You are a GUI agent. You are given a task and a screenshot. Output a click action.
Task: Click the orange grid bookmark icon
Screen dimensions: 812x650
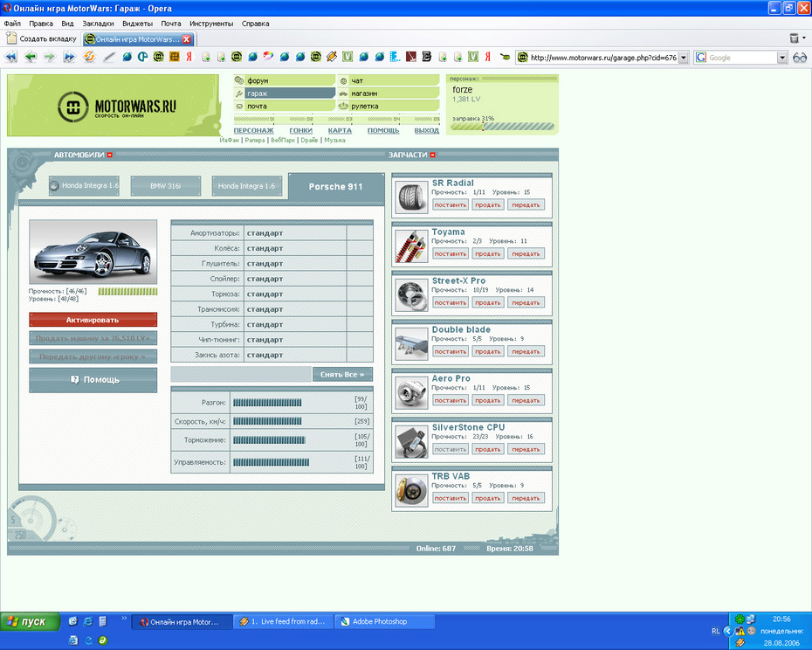point(175,57)
